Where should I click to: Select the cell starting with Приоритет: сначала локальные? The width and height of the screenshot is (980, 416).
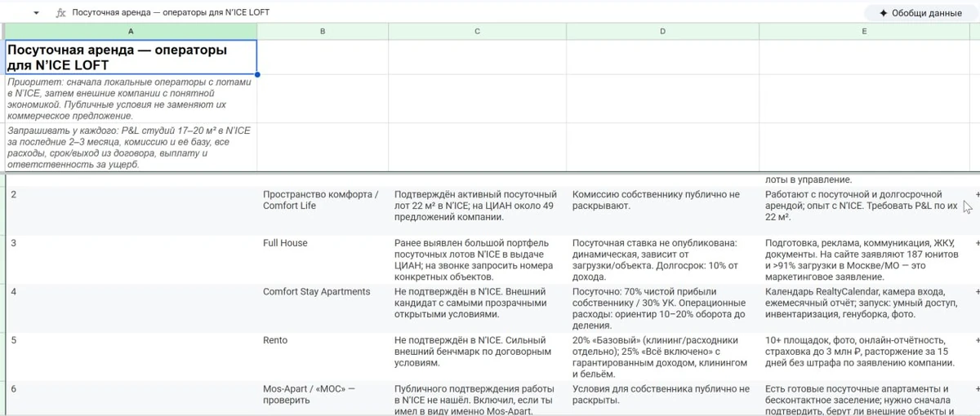coord(131,99)
